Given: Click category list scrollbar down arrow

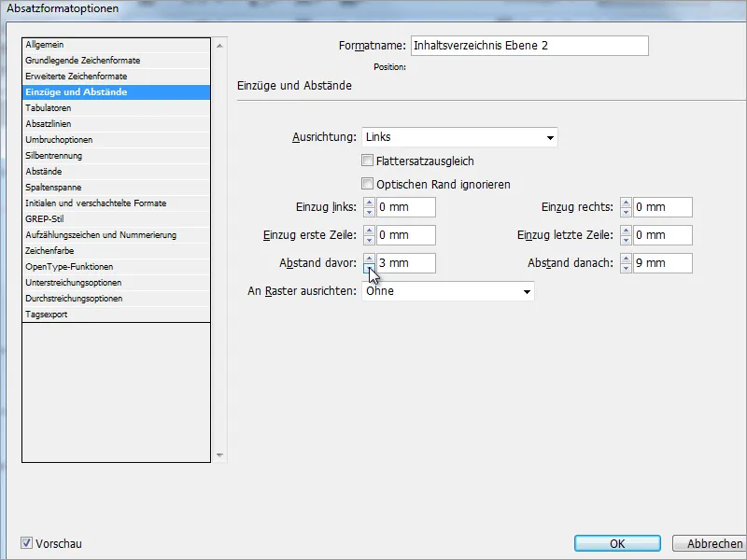Looking at the screenshot, I should pyautogui.click(x=219, y=455).
